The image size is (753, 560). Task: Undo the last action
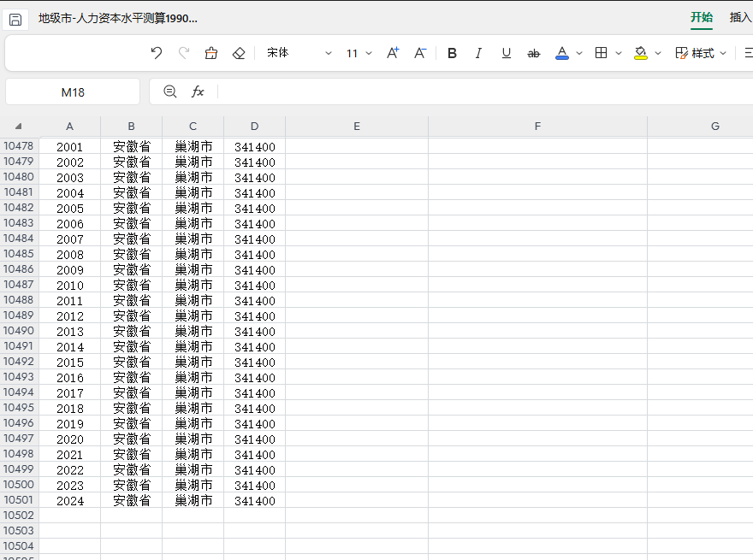tap(157, 53)
